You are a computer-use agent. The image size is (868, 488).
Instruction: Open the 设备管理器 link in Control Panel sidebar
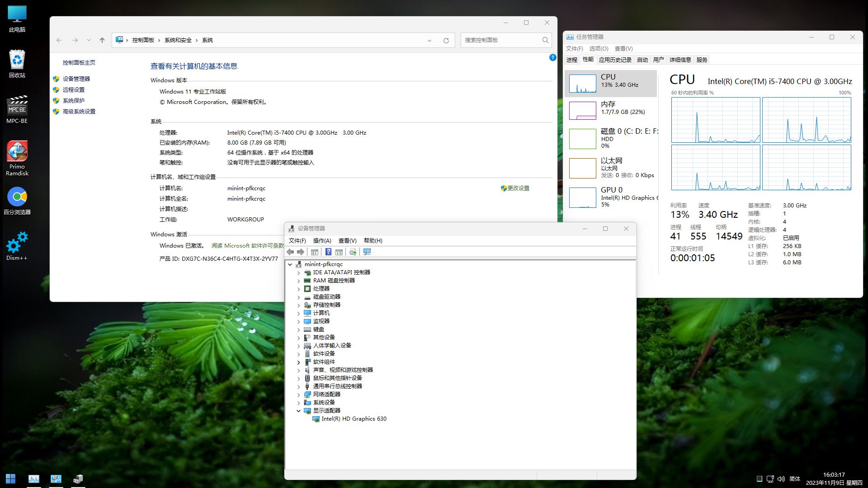pyautogui.click(x=76, y=79)
